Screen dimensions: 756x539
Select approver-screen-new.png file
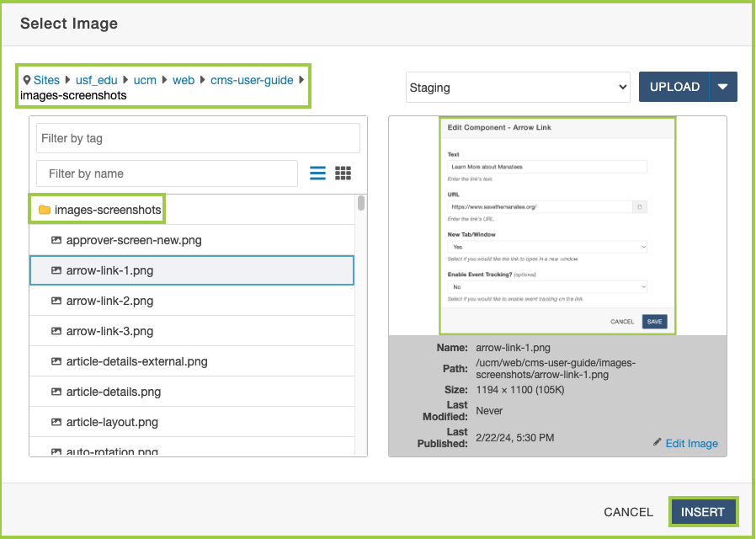(192, 240)
